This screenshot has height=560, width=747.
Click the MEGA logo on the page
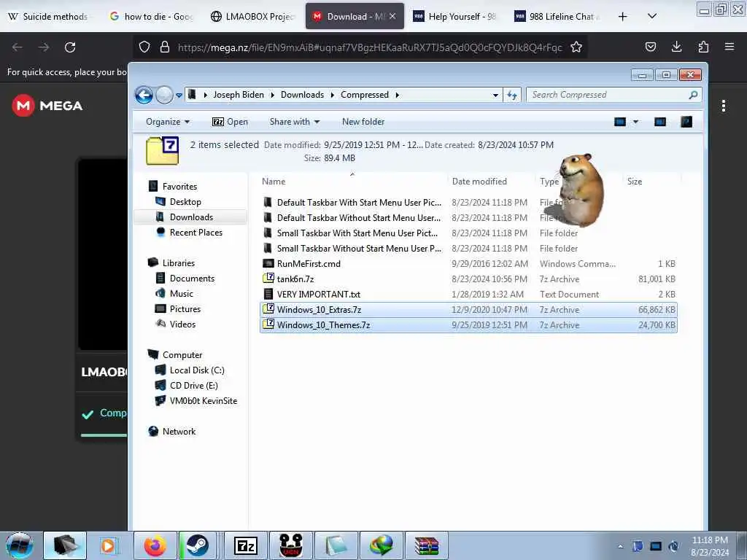47,106
